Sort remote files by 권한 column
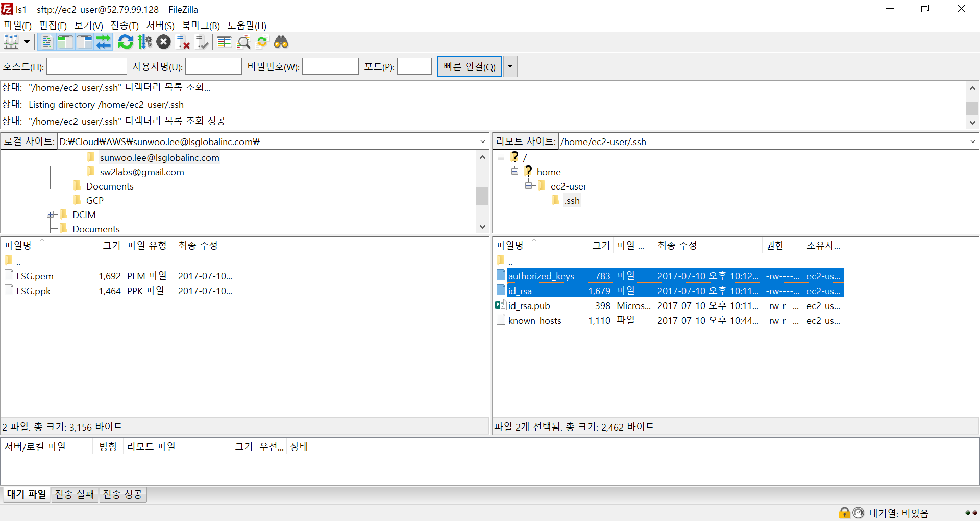The width and height of the screenshot is (980, 521). [782, 245]
